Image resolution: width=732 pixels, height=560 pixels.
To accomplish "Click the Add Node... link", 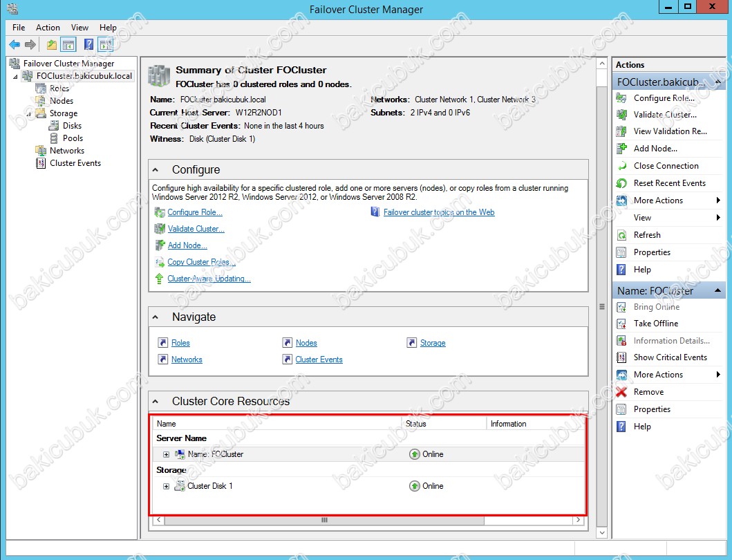I will 187,245.
